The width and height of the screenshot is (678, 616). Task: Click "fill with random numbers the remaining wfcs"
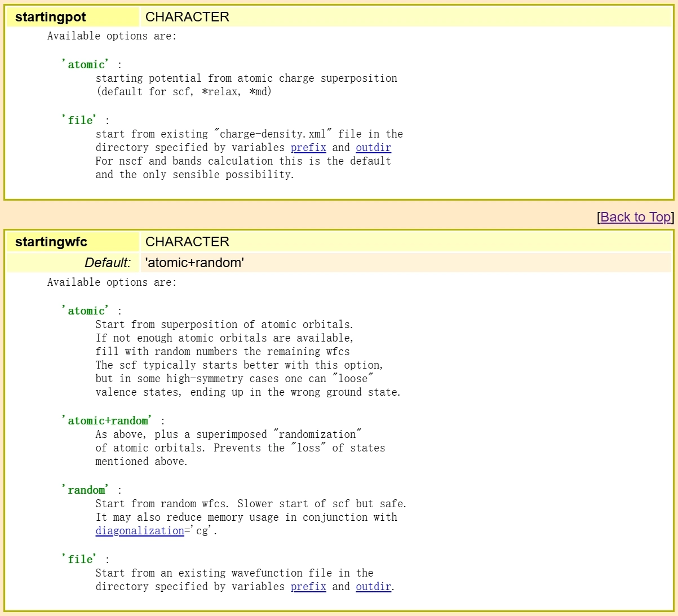click(x=223, y=352)
